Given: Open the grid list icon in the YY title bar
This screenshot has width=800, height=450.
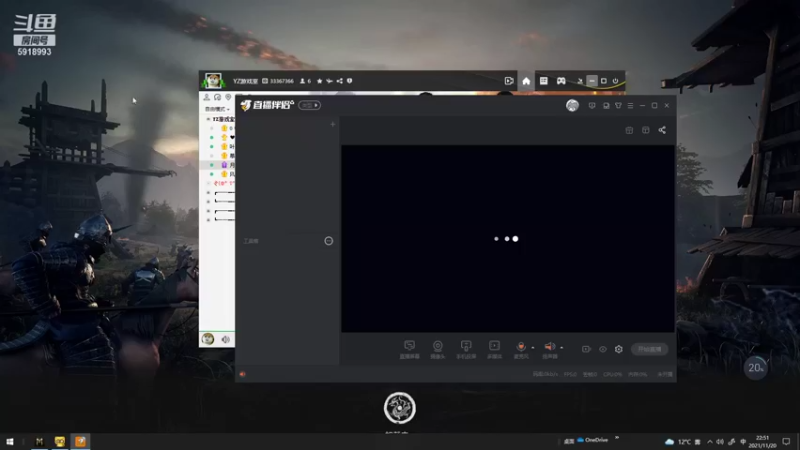Looking at the screenshot, I should tap(543, 81).
